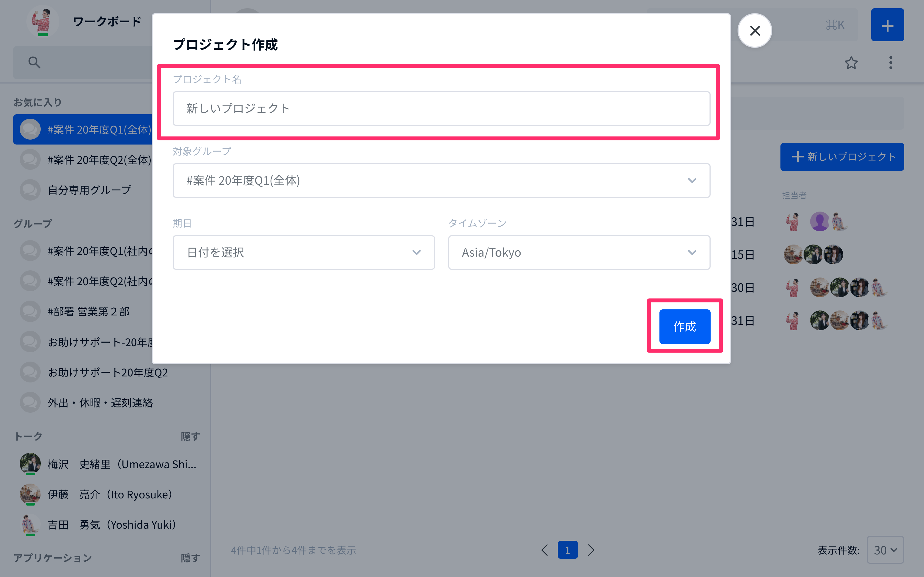Hide the トーク section

(x=190, y=436)
